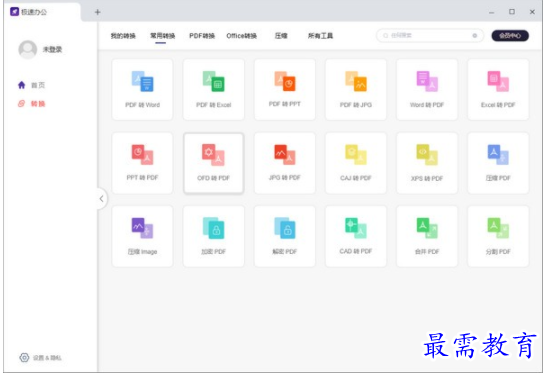
Task: Switch to 我的转换 tab
Action: [123, 36]
